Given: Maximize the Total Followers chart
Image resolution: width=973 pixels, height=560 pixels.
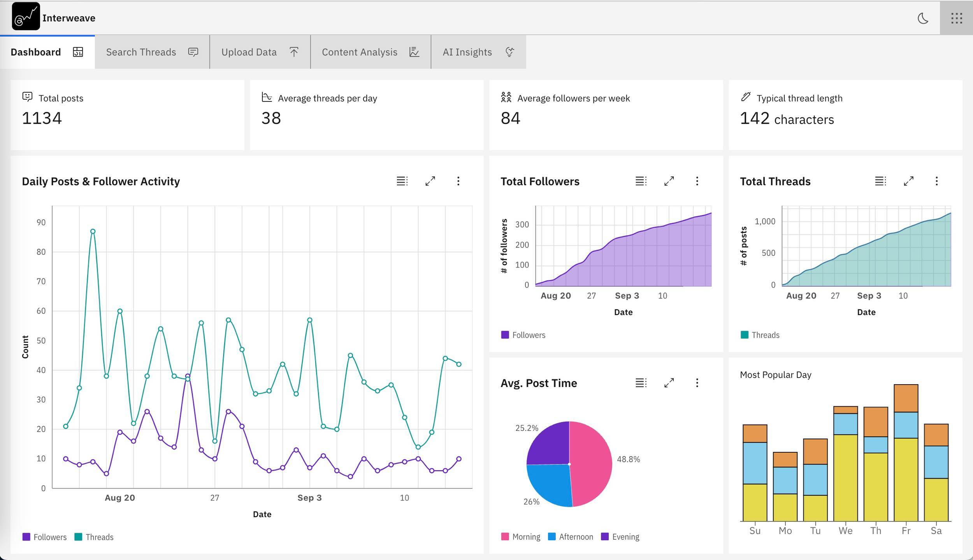Looking at the screenshot, I should (x=669, y=181).
